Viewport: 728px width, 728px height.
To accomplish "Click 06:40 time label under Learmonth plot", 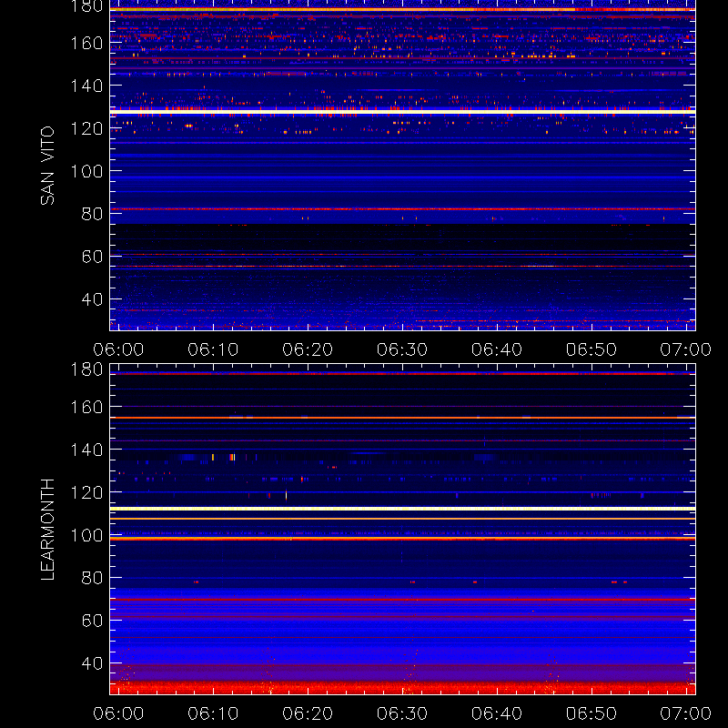I will 497,713.
